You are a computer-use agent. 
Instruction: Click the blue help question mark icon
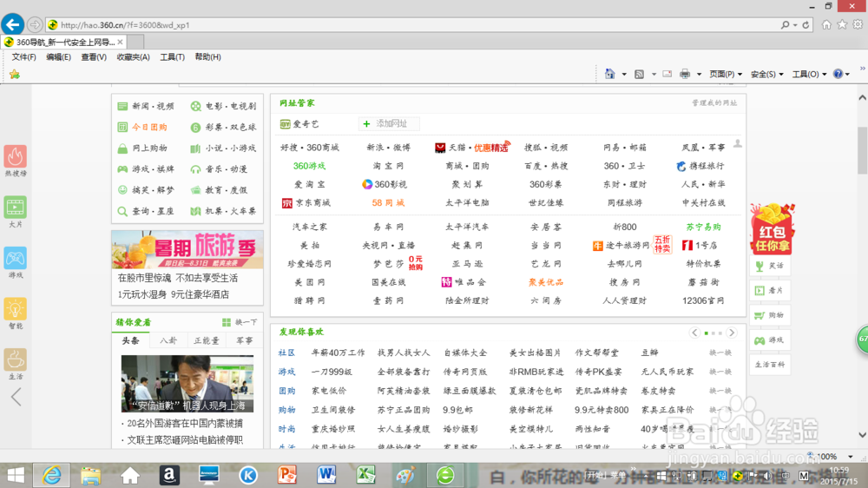tap(838, 74)
